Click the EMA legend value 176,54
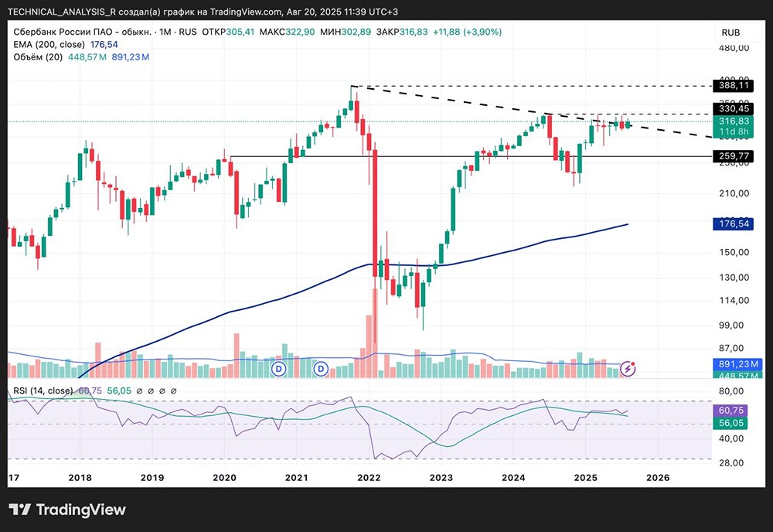The image size is (773, 532). click(104, 44)
